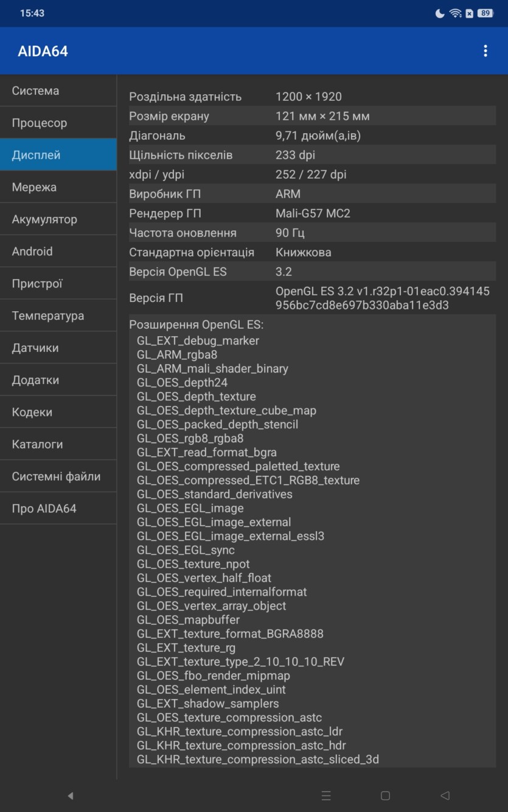
Task: Click the Розширення OpenGL ES heading
Action: 197,325
